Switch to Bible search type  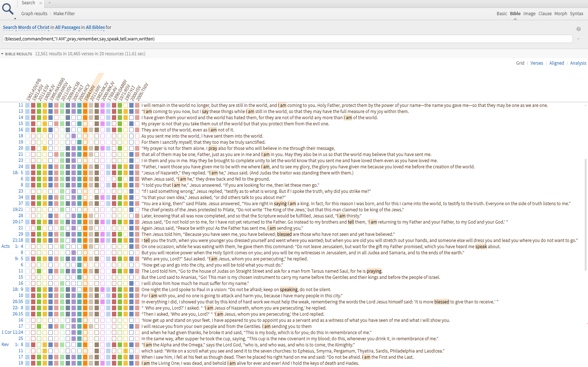(x=515, y=14)
